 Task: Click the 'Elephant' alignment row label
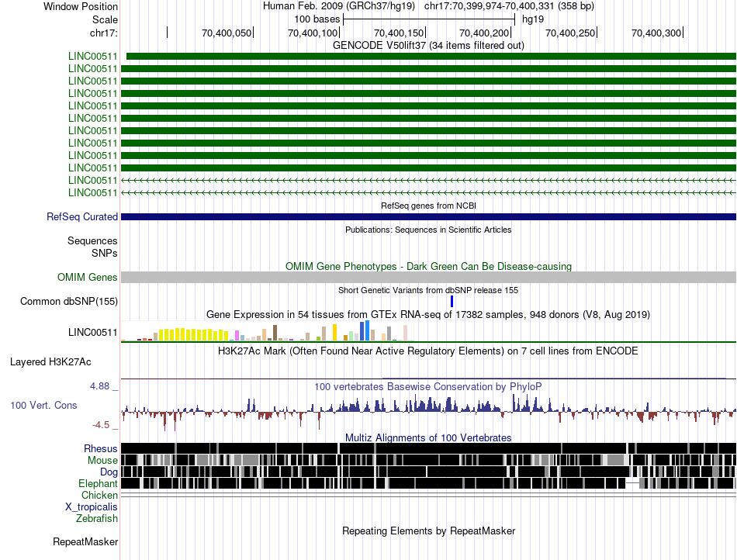tap(98, 483)
